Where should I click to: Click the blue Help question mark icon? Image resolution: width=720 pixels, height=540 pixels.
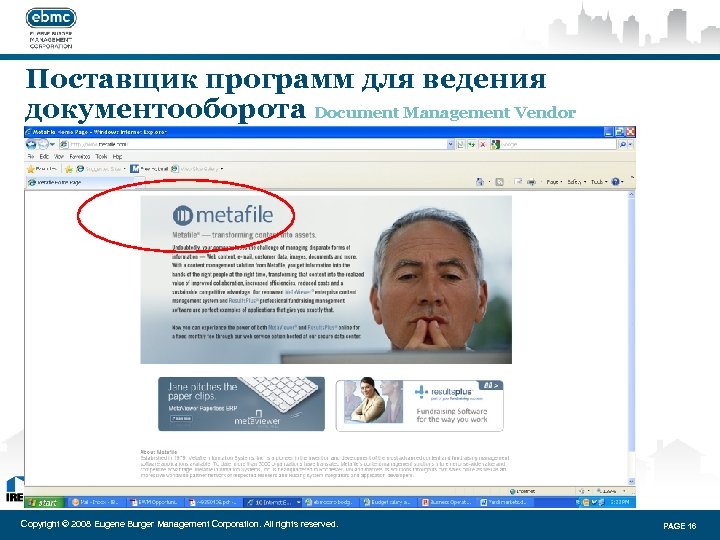pyautogui.click(x=616, y=182)
